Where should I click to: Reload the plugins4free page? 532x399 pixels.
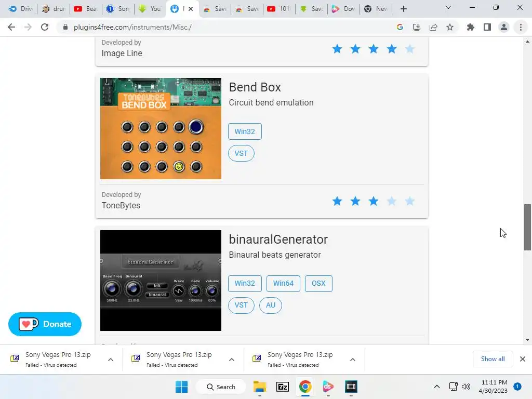[45, 27]
